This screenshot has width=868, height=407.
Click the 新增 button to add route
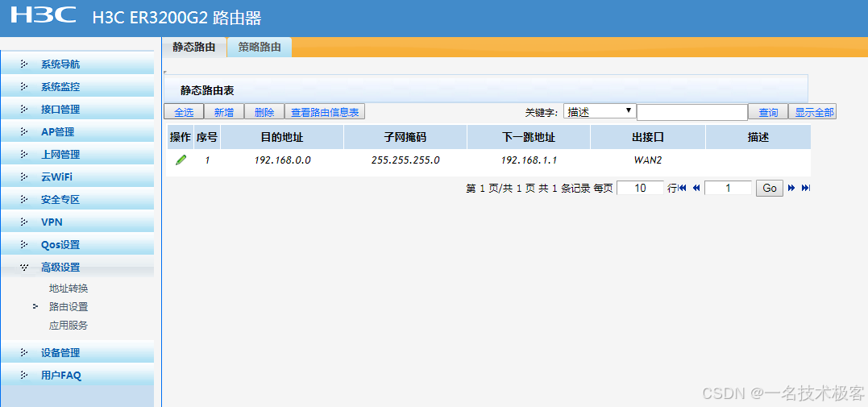point(224,112)
